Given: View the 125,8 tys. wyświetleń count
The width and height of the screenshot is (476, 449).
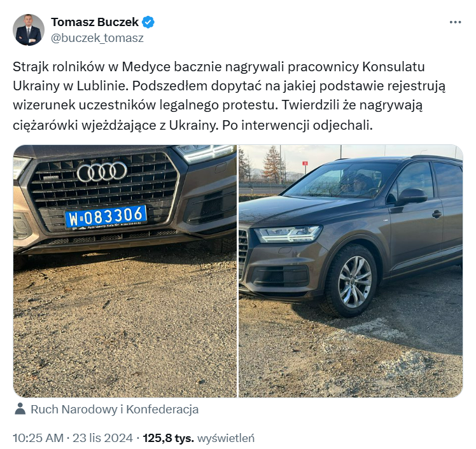Looking at the screenshot, I should point(199,438).
